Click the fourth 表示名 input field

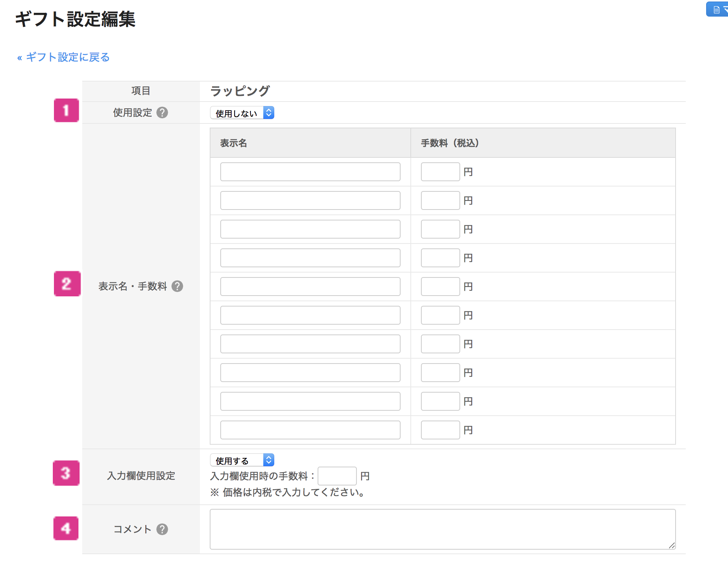pos(310,258)
